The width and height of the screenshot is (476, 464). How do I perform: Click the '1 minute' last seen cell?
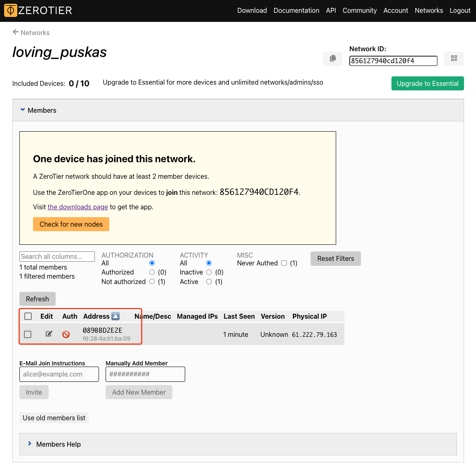click(x=236, y=334)
